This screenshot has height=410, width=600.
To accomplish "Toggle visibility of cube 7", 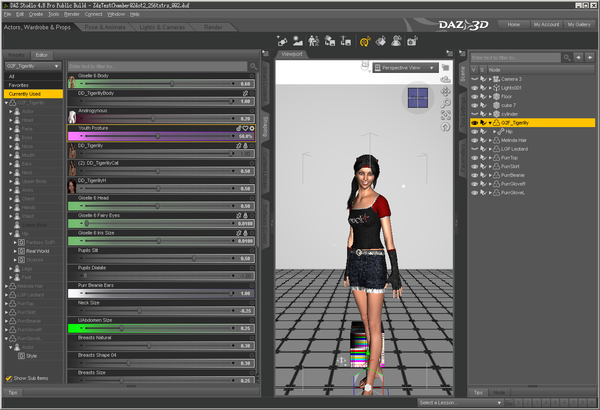I will 474,105.
